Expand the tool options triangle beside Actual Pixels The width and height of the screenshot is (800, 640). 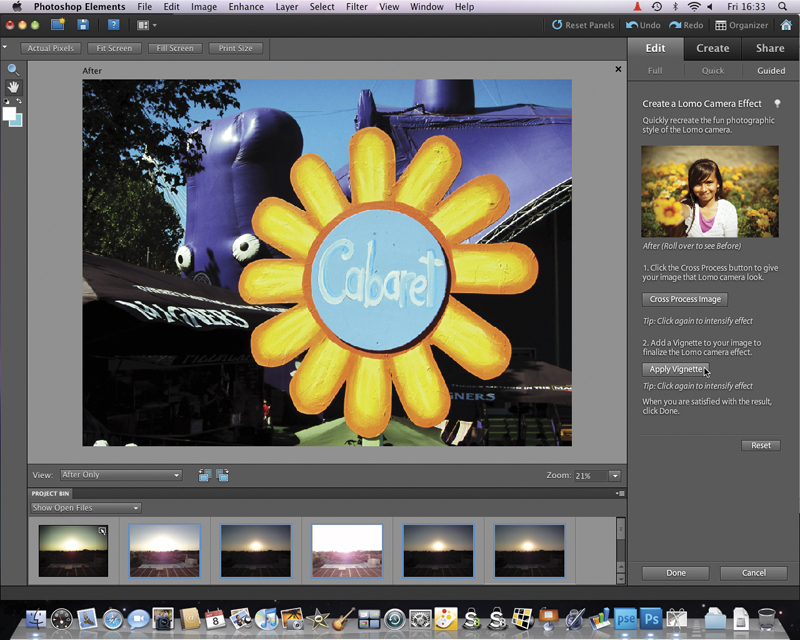pos(5,47)
